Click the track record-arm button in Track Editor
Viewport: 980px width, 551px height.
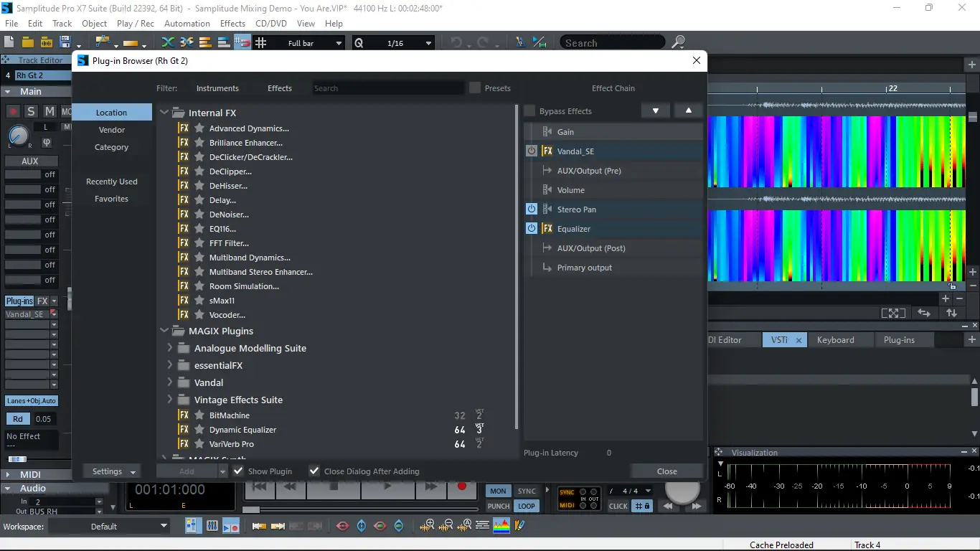pos(13,111)
